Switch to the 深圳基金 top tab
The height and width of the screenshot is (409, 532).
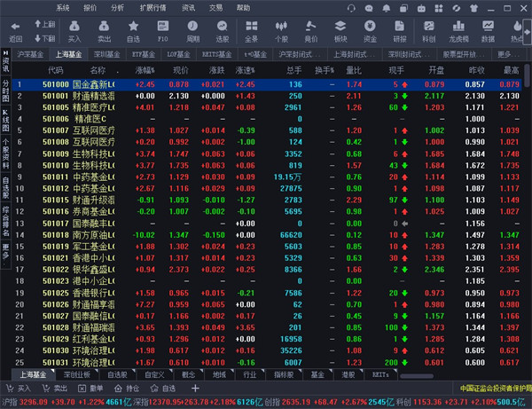(108, 54)
